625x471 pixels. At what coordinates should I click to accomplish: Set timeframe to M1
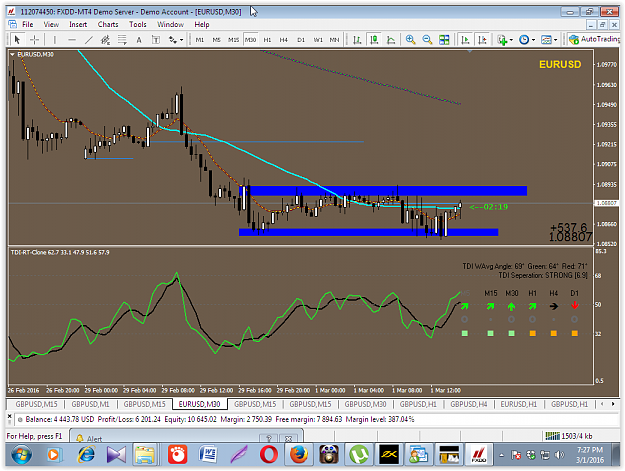200,40
